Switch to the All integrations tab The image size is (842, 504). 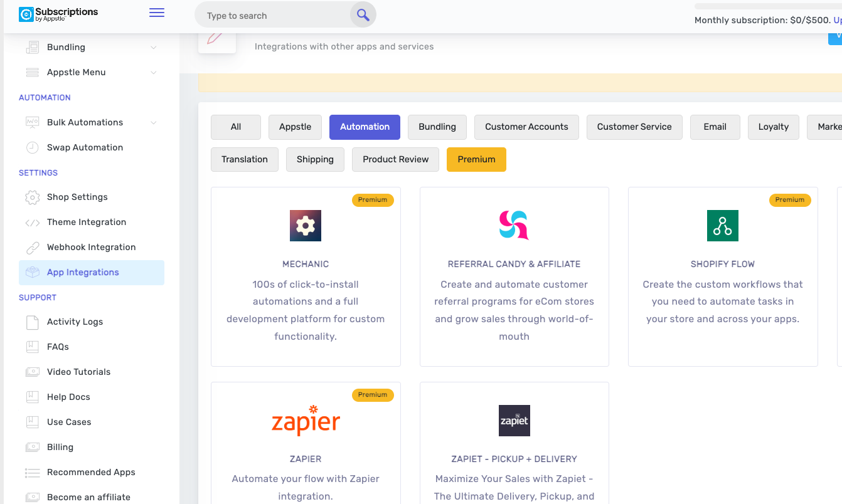point(236,127)
